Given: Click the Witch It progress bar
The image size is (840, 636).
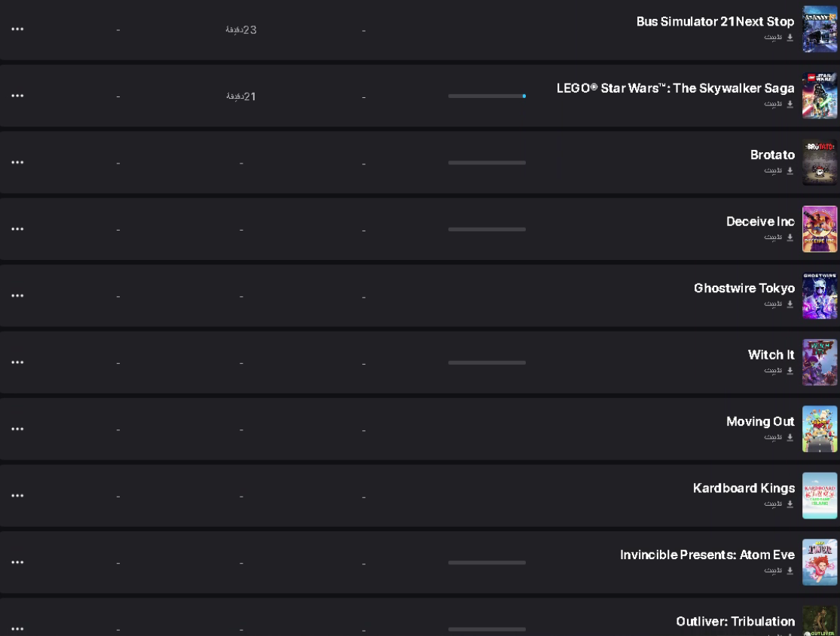Looking at the screenshot, I should 487,362.
